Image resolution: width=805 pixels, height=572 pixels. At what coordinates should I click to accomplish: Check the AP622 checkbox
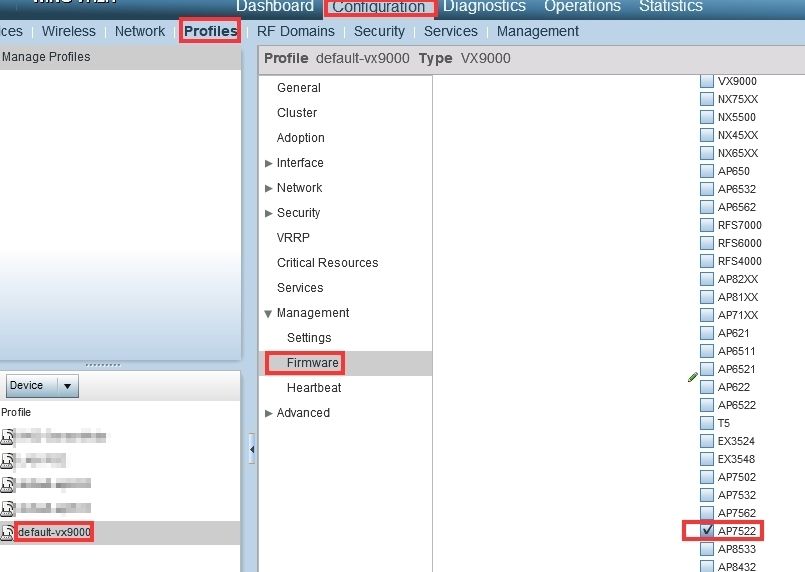707,387
